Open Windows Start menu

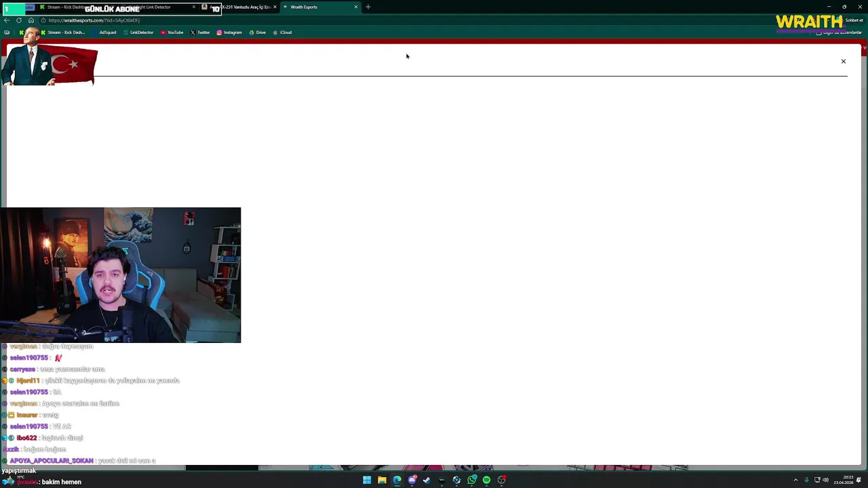(x=367, y=480)
